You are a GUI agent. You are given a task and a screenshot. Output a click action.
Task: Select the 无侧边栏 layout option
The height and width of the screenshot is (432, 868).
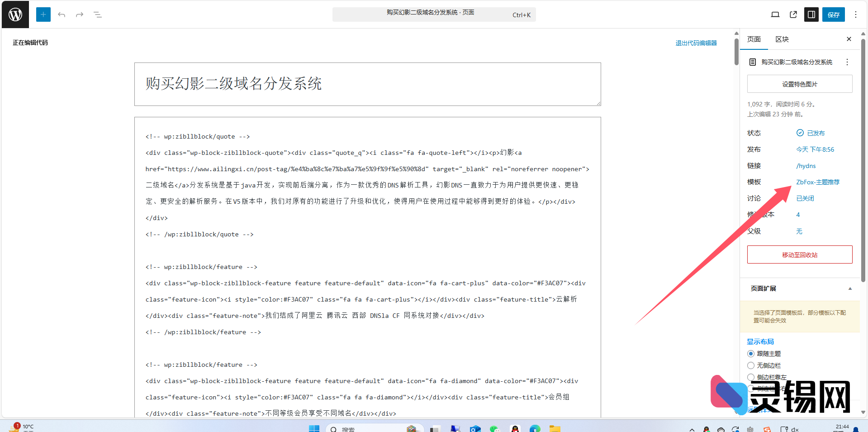(751, 365)
